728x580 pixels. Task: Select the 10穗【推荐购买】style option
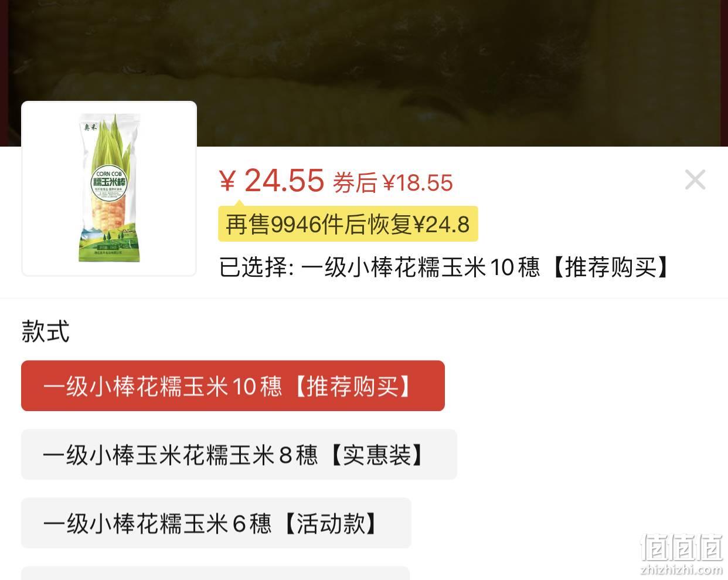(x=233, y=386)
